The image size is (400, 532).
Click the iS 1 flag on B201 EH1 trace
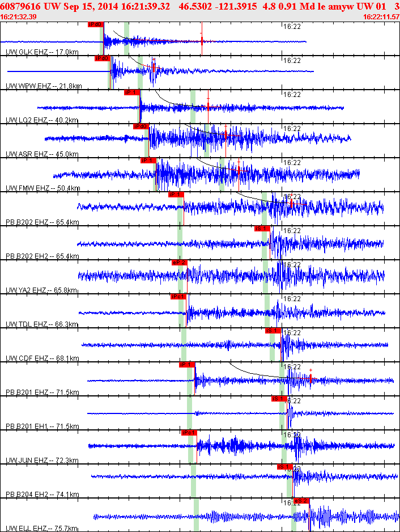pyautogui.click(x=279, y=398)
